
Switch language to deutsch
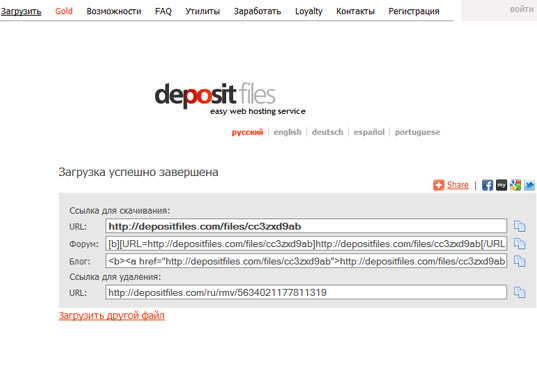[327, 132]
